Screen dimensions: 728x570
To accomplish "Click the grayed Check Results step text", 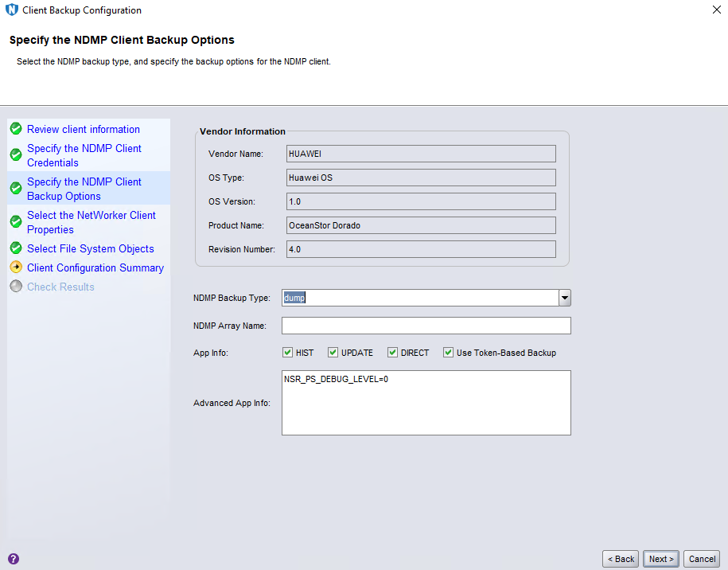I will [60, 287].
